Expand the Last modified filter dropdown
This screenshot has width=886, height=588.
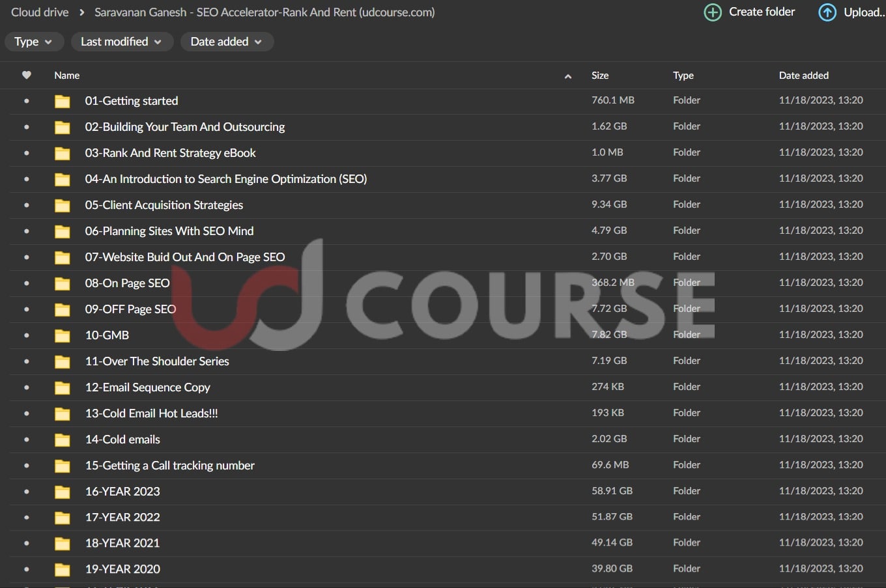(121, 42)
